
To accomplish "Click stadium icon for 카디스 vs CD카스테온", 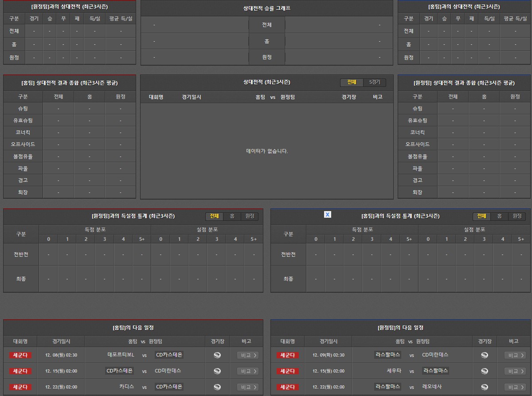I will click(x=217, y=387).
